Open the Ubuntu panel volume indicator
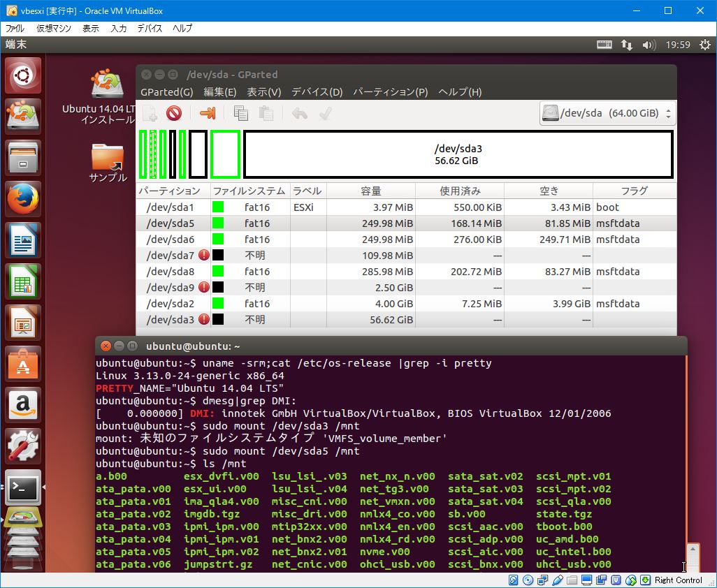 click(649, 45)
